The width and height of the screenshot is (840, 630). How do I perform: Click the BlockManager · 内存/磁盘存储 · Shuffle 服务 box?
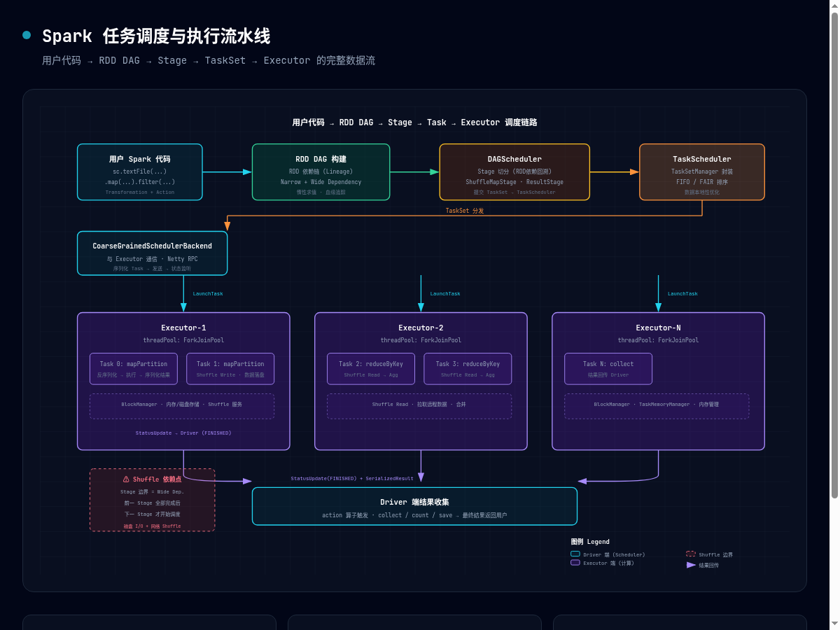click(182, 406)
